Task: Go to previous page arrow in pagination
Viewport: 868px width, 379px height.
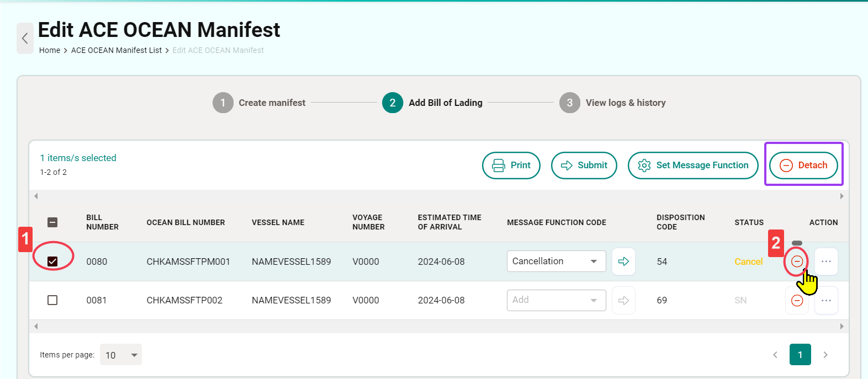Action: [775, 355]
